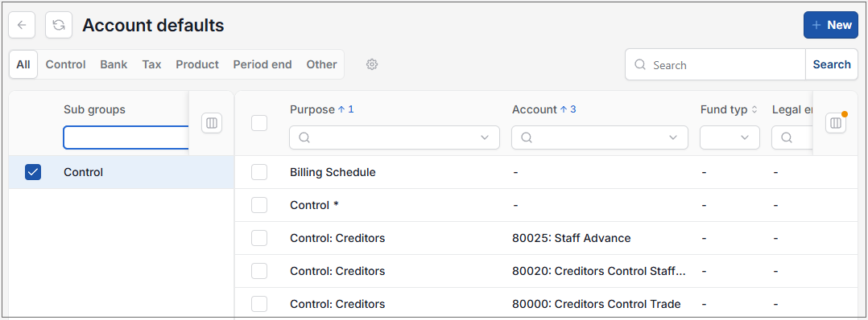868x320 pixels.
Task: Click the refresh icon beside Account defaults
Action: point(59,26)
